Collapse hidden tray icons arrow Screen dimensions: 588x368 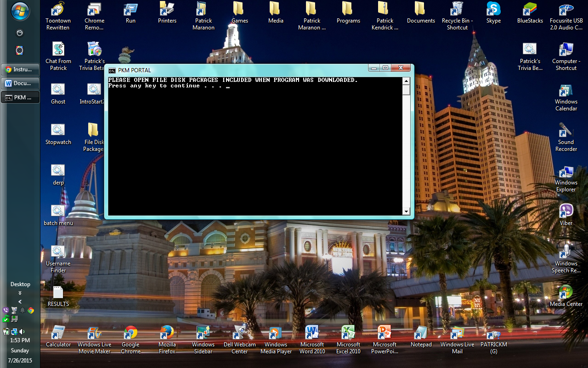coord(20,302)
